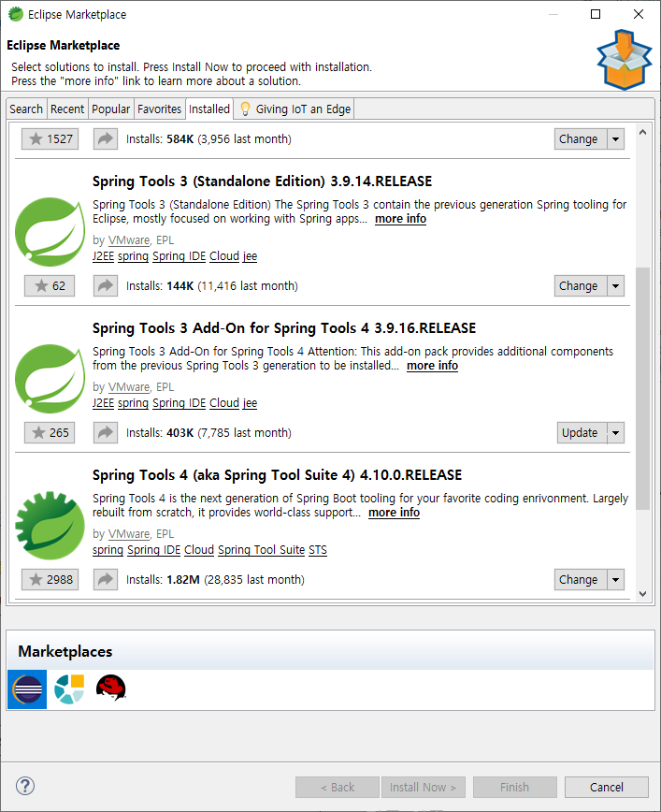Click share arrow beside Installs 584K
661x812 pixels.
point(106,138)
